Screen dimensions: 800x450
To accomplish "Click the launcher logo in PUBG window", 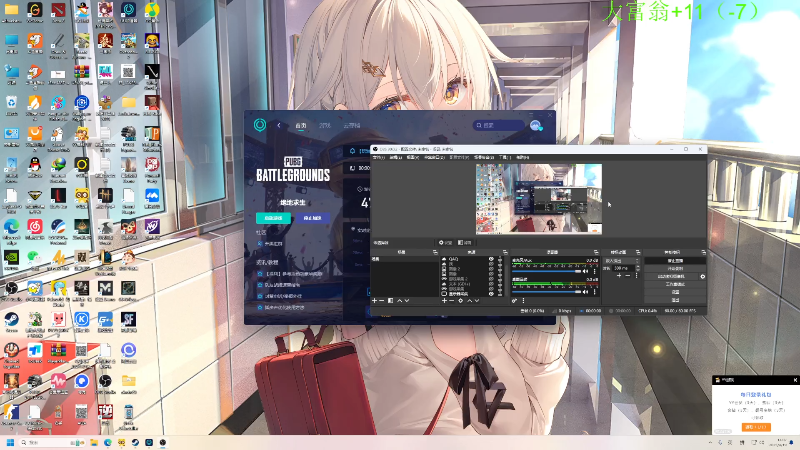I will point(260,124).
